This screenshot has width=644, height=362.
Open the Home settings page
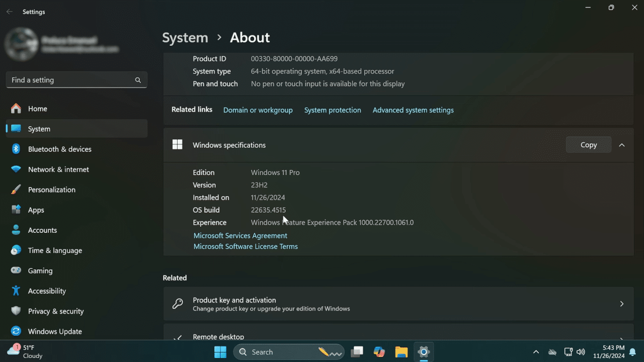point(76,109)
